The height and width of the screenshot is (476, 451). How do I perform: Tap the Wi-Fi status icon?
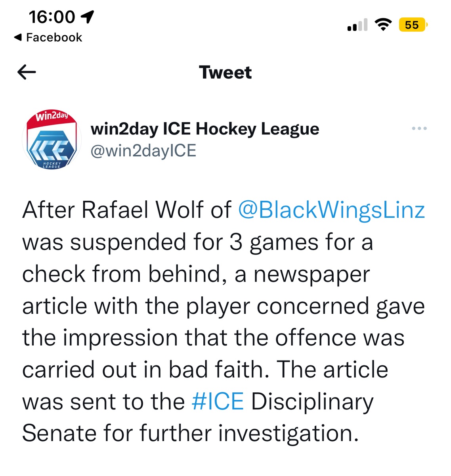(383, 25)
